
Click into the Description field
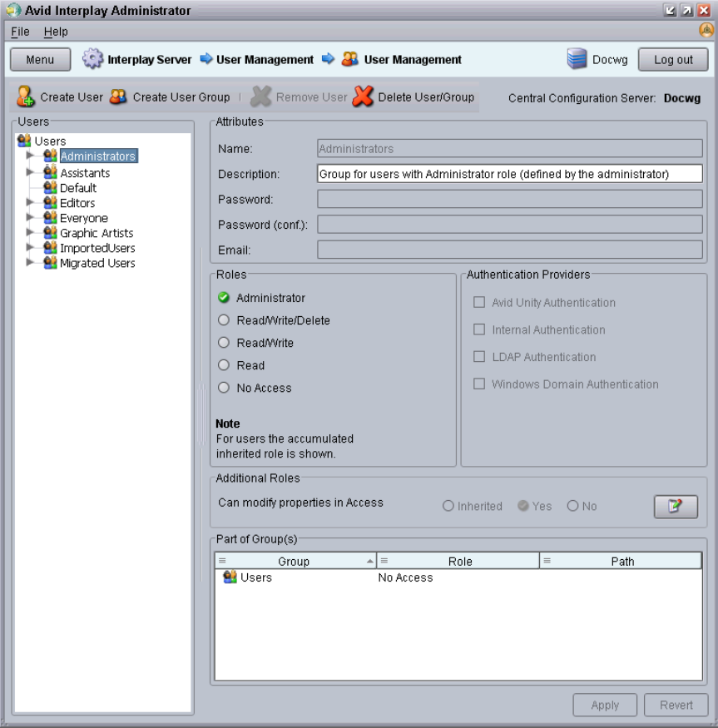pyautogui.click(x=509, y=174)
